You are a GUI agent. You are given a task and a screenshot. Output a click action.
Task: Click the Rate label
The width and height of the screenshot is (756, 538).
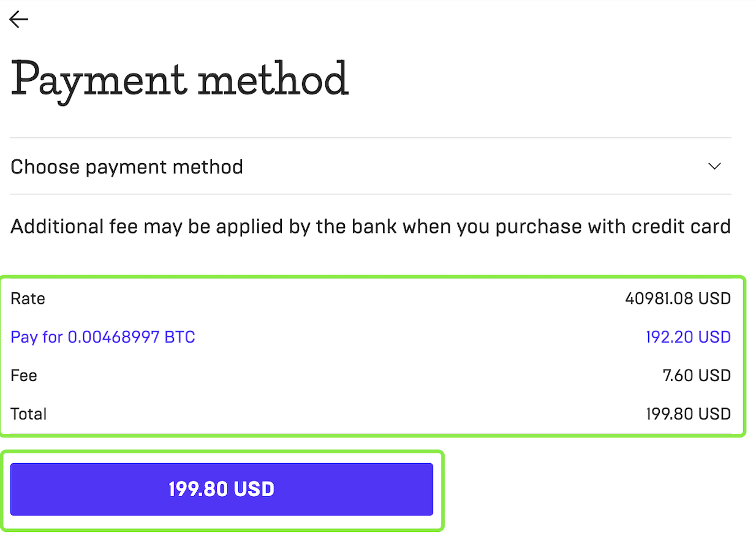click(x=28, y=299)
